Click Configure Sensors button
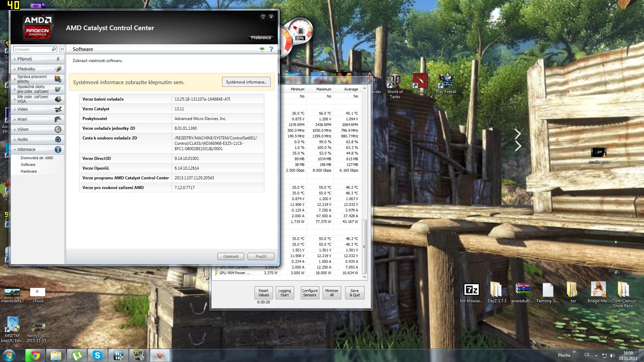The width and height of the screenshot is (644, 362). click(310, 293)
